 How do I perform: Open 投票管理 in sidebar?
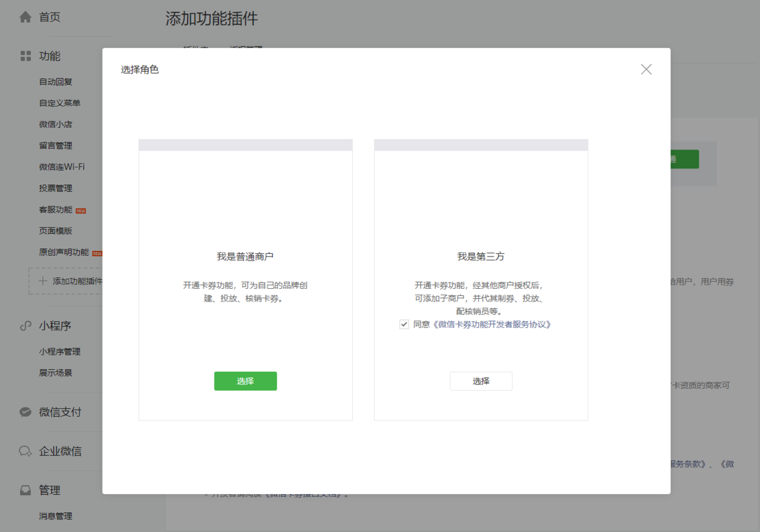pos(56,188)
